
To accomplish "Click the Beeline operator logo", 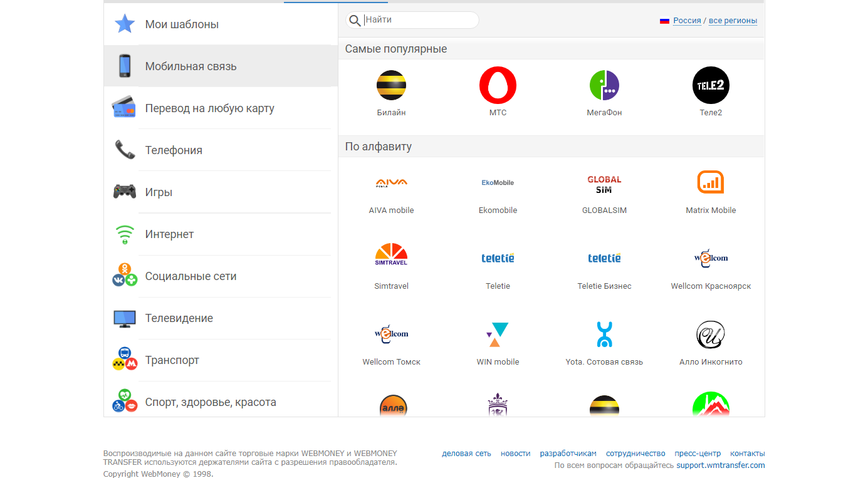I will click(x=391, y=85).
